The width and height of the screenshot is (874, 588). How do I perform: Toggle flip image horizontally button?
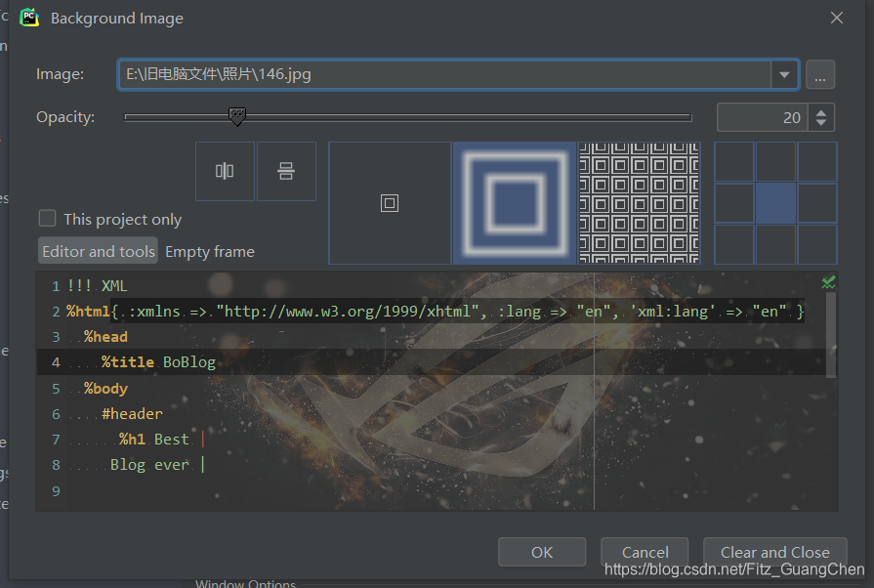[x=225, y=171]
